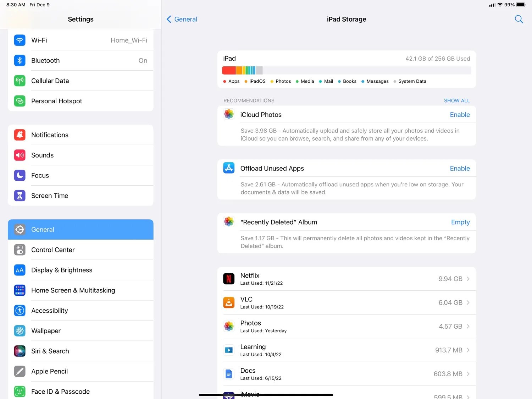Empty the Recently Deleted album
Viewport: 532px width, 399px height.
(x=460, y=222)
